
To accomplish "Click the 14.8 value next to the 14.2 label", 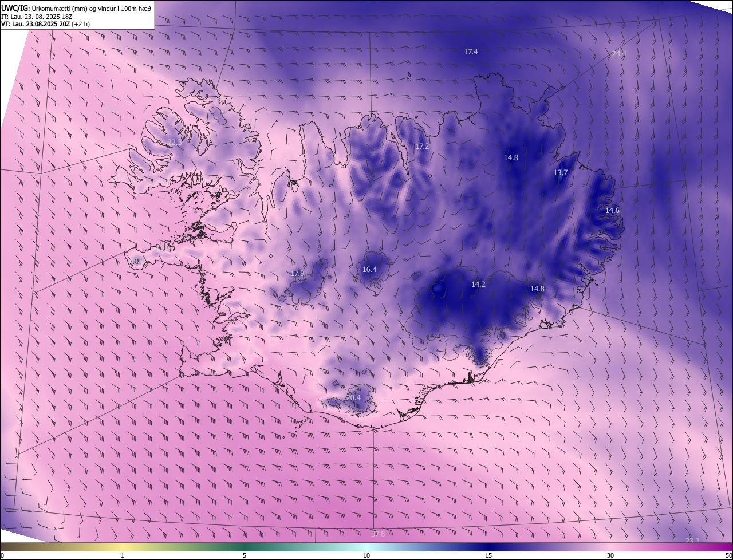I will pyautogui.click(x=537, y=289).
